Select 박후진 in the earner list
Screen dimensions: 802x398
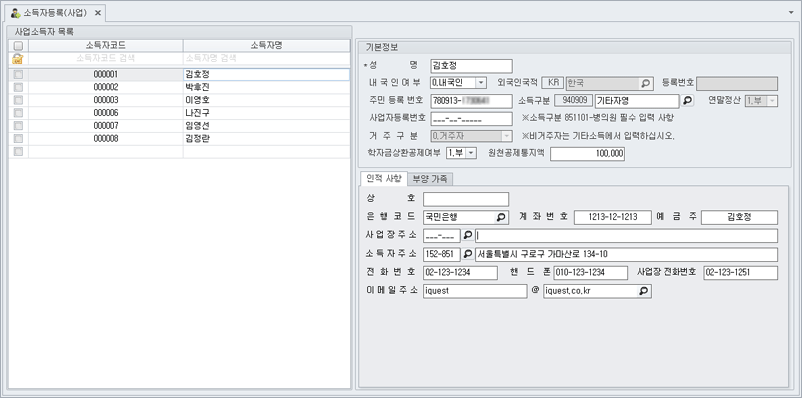click(x=266, y=87)
